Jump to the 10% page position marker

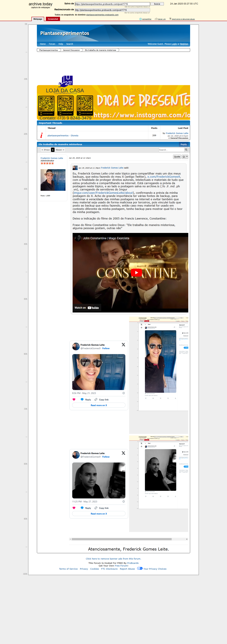click(x=26, y=79)
